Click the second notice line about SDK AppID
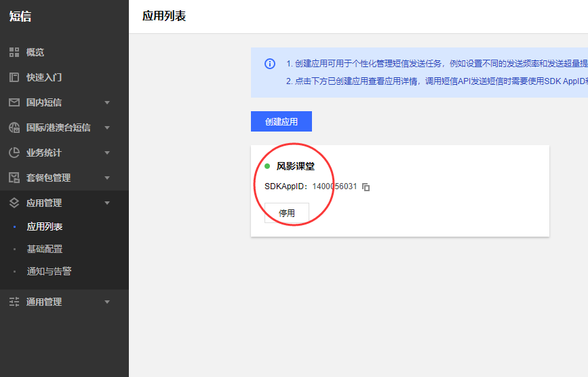The height and width of the screenshot is (377, 588). coord(437,81)
